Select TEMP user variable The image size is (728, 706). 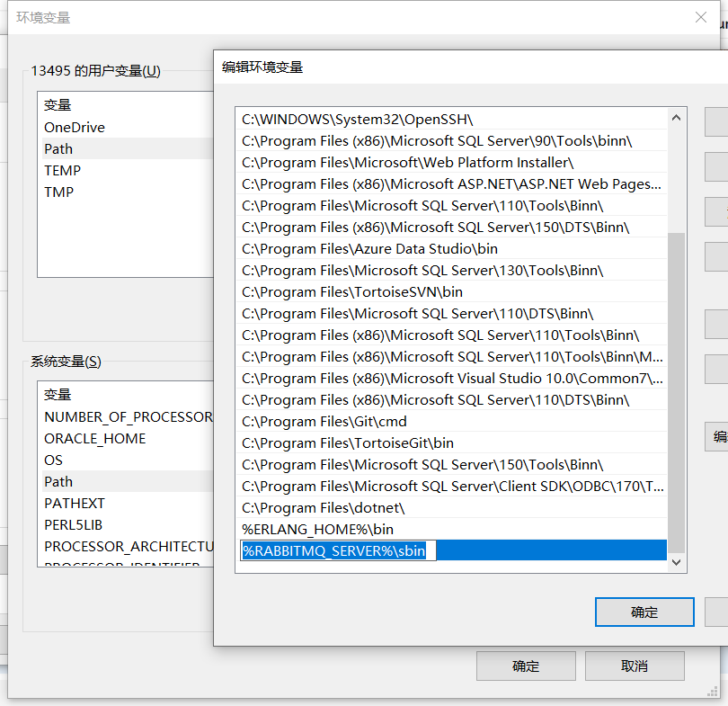pos(128,171)
